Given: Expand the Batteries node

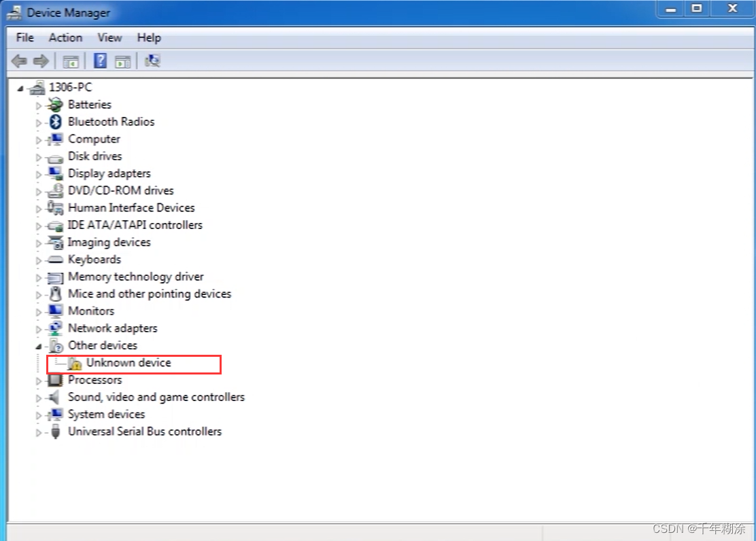Looking at the screenshot, I should point(39,105).
